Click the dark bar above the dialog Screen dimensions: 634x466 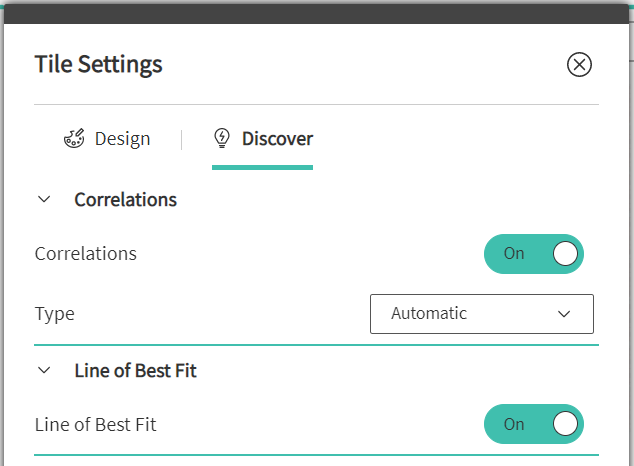[317, 11]
